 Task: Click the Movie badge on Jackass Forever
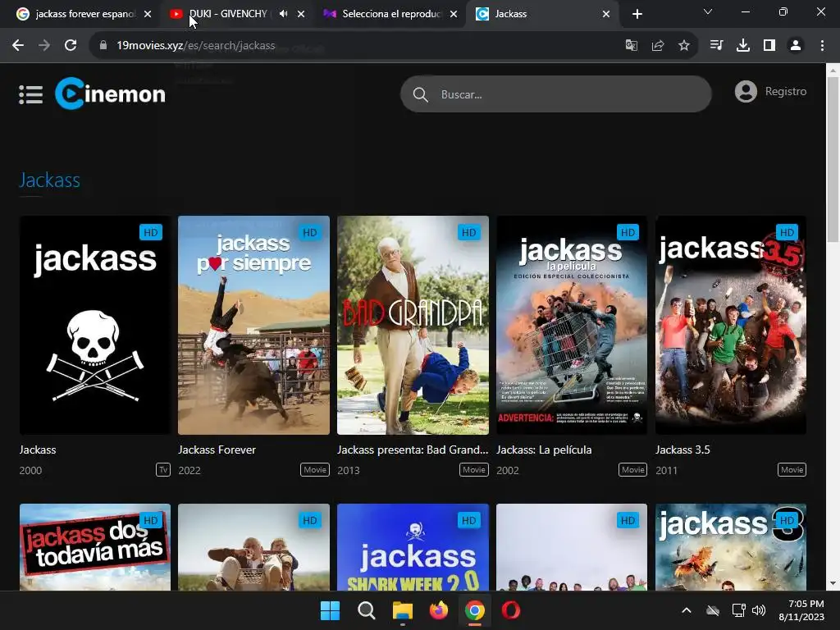(x=315, y=470)
